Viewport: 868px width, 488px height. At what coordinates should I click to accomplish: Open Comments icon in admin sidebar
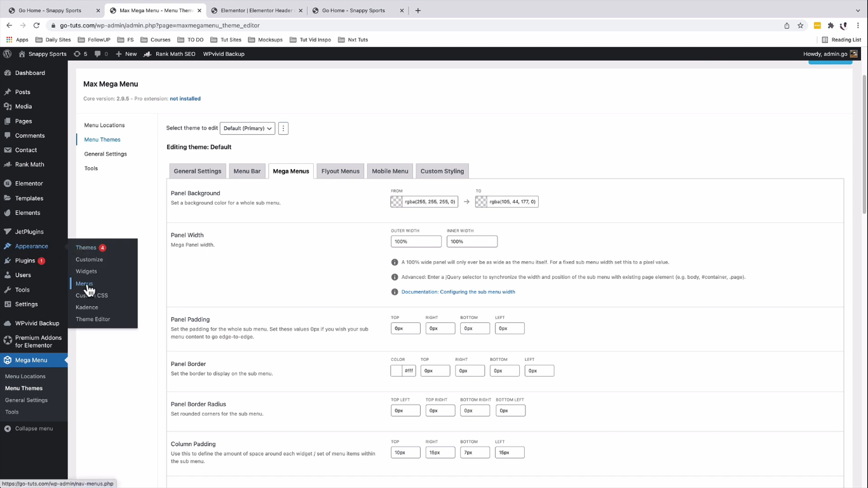[x=8, y=136]
